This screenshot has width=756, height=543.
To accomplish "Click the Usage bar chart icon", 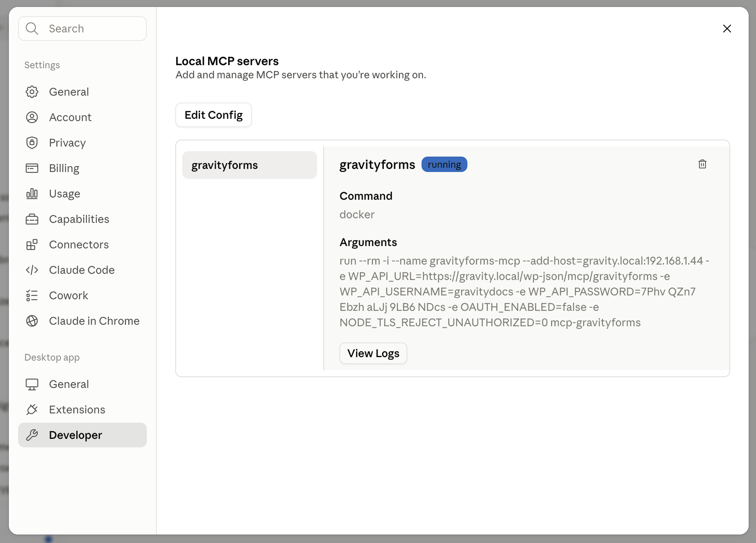I will click(x=32, y=194).
